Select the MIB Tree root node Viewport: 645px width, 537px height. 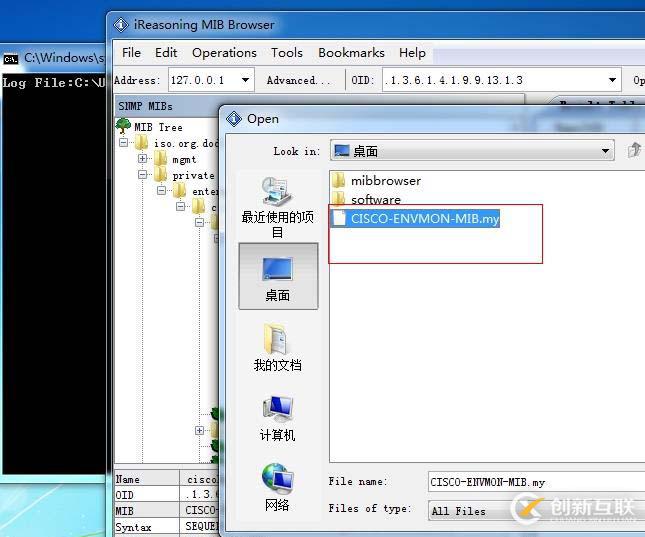pos(158,127)
